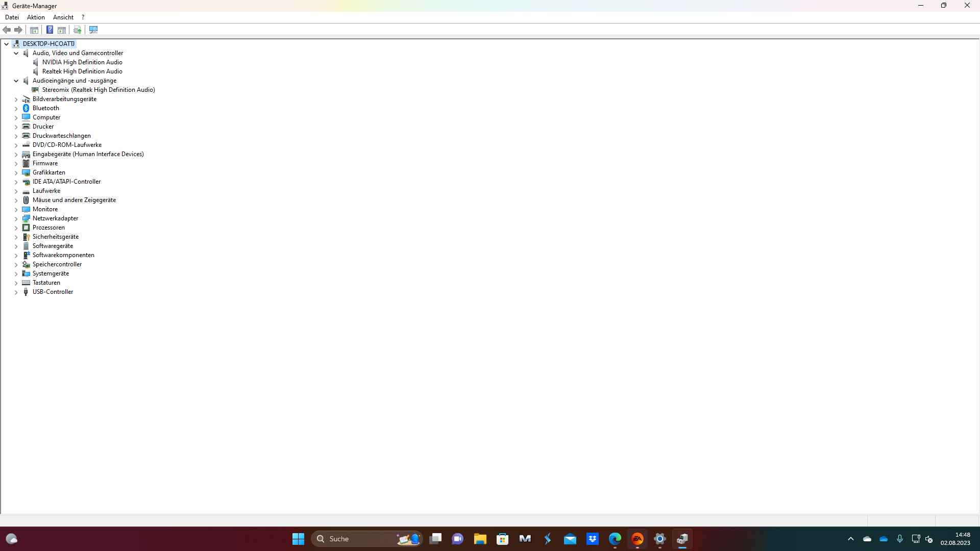Select Realtek High Definition Audio device
The width and height of the screenshot is (980, 551).
[82, 71]
